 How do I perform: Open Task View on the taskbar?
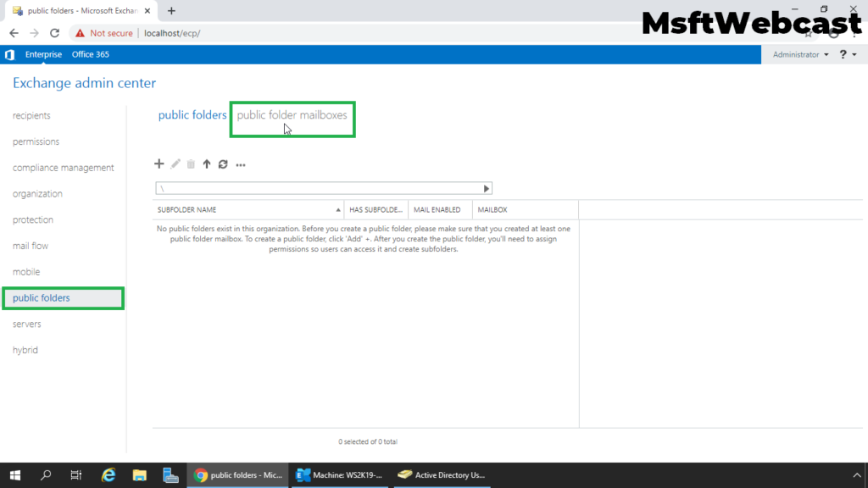pyautogui.click(x=75, y=474)
